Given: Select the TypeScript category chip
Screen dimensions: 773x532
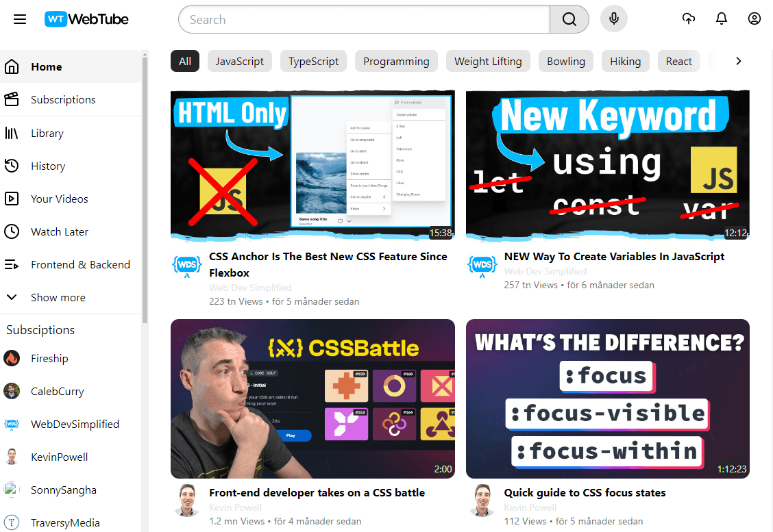Looking at the screenshot, I should [314, 61].
